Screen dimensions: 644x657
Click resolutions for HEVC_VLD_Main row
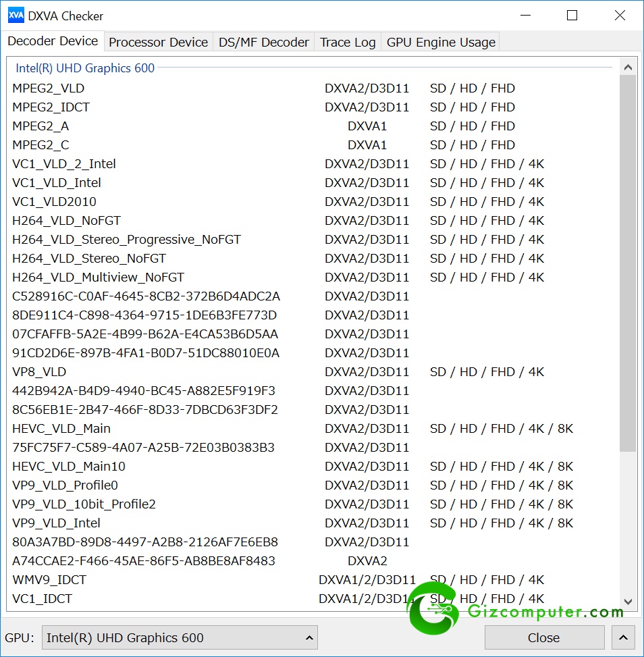click(x=502, y=429)
